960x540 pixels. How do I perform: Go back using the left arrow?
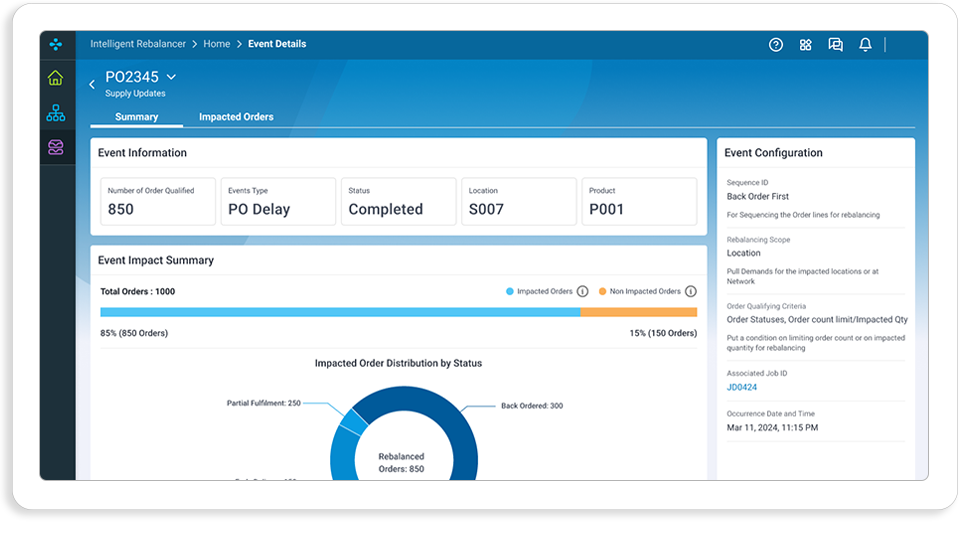tap(92, 84)
